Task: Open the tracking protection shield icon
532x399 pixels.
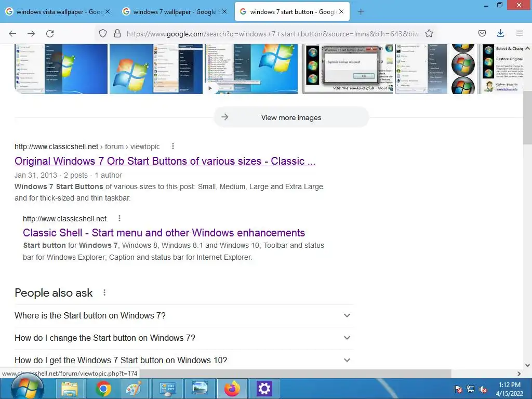Action: [x=103, y=33]
